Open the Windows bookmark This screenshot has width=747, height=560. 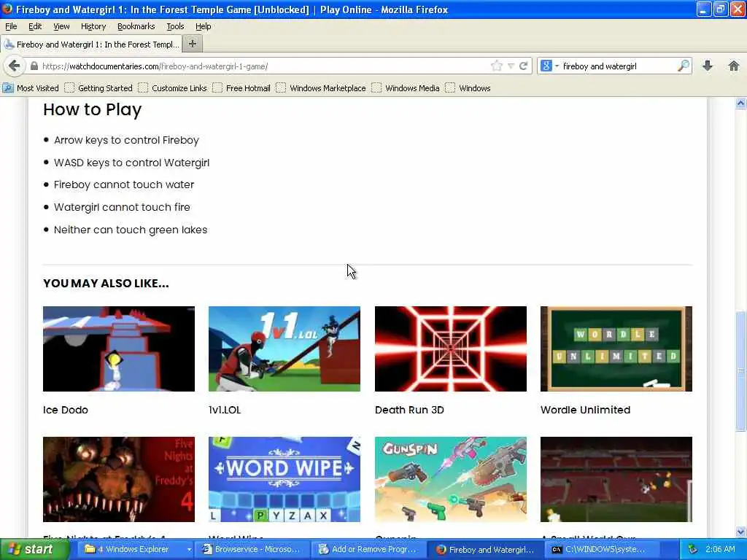click(468, 88)
